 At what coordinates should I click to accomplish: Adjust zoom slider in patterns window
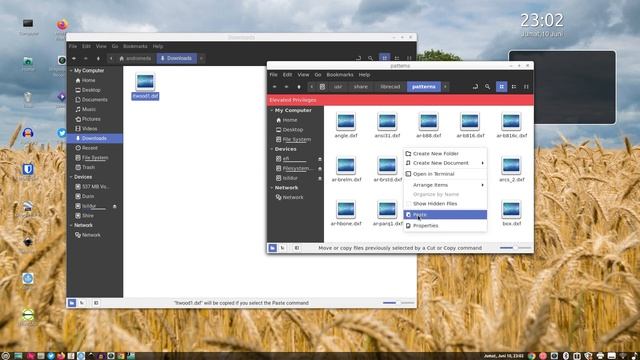click(515, 248)
